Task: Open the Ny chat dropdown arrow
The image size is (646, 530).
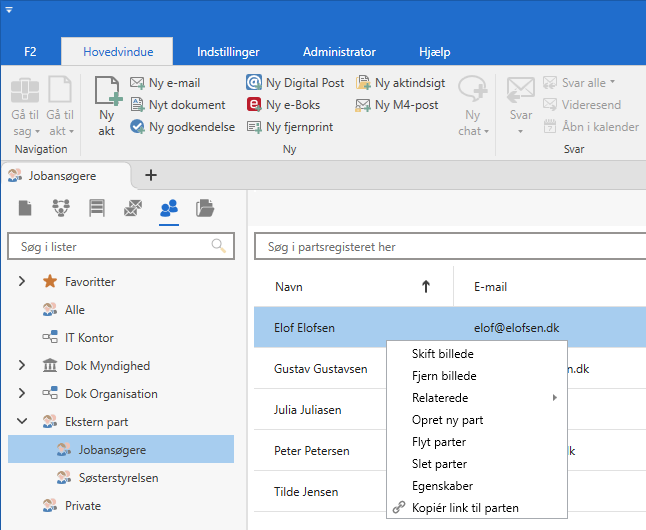Action: pos(487,131)
